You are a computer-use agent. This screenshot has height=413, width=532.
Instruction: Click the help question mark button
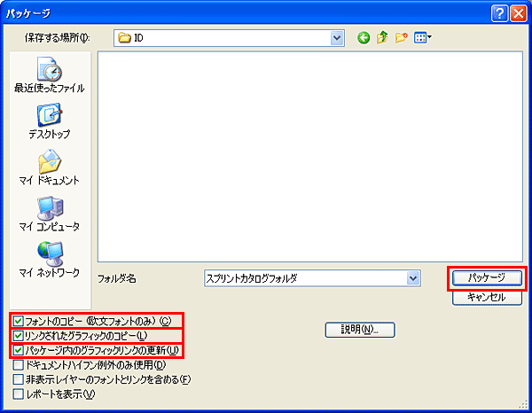499,14
